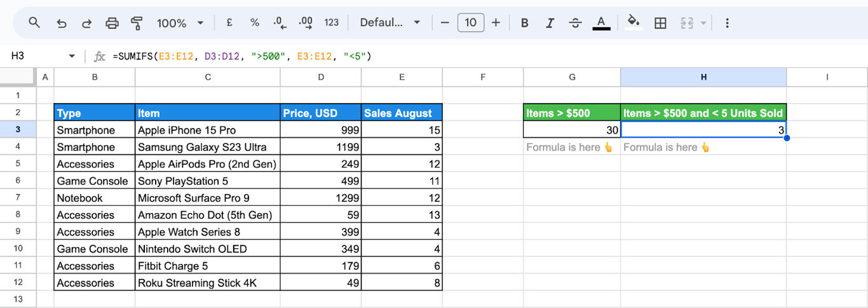Click the select-all corner box
The image size is (868, 308).
[x=18, y=77]
